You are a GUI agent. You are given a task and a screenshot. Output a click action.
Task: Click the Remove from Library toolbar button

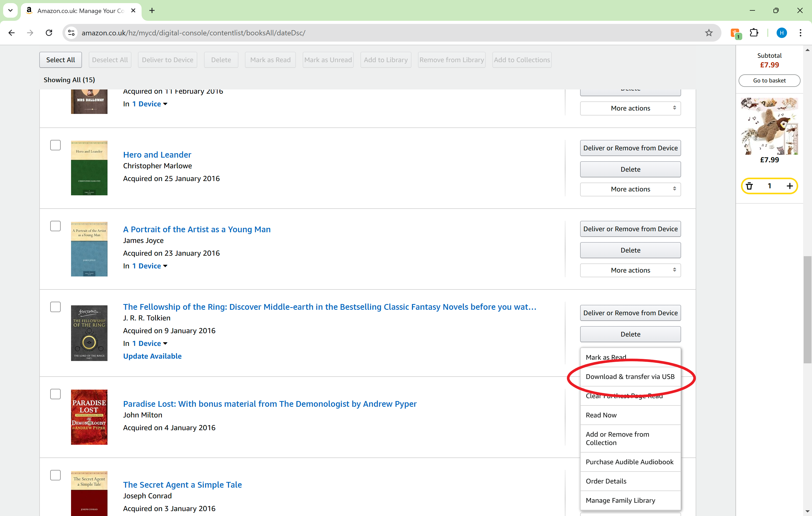[x=452, y=60]
